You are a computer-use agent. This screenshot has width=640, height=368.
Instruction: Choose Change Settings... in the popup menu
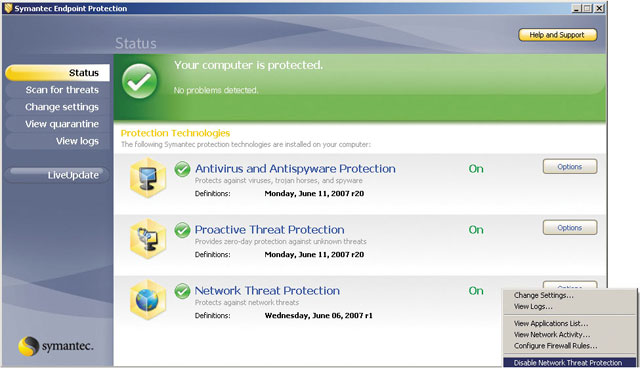tap(570, 295)
